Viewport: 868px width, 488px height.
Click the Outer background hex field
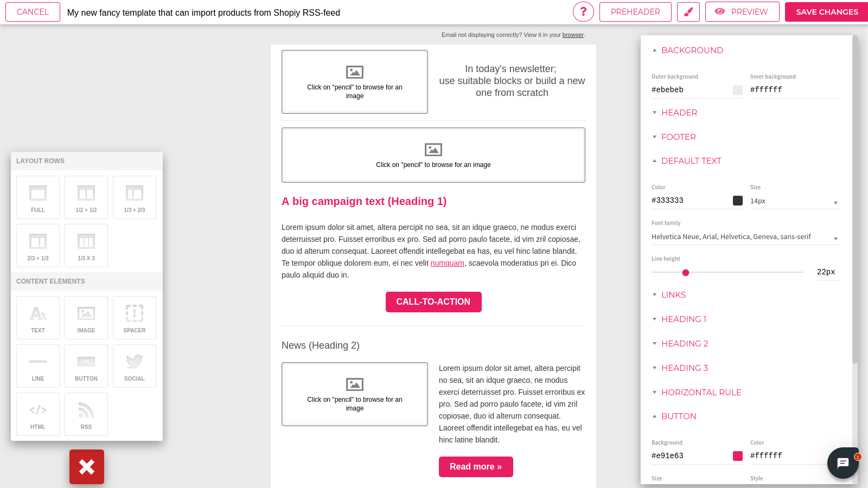coord(690,90)
